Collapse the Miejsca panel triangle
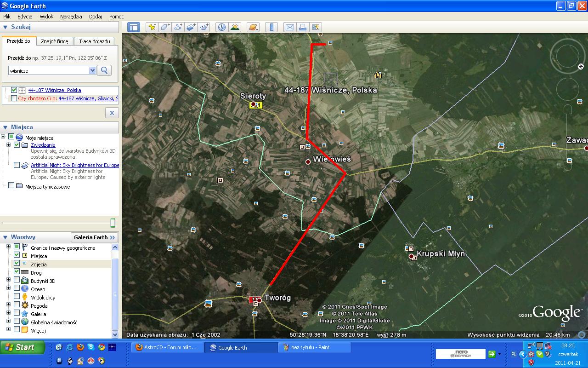 point(5,127)
